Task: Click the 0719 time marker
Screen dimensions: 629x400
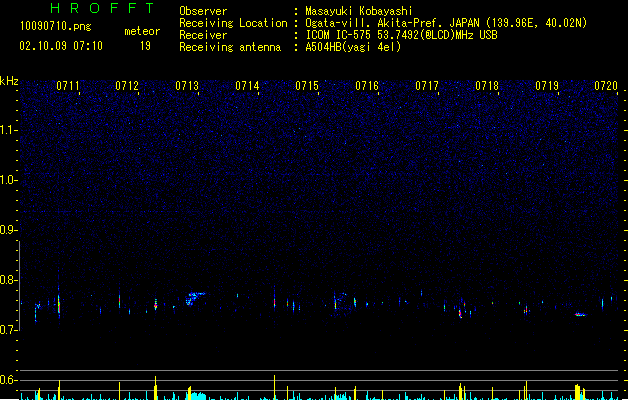Action: click(547, 86)
